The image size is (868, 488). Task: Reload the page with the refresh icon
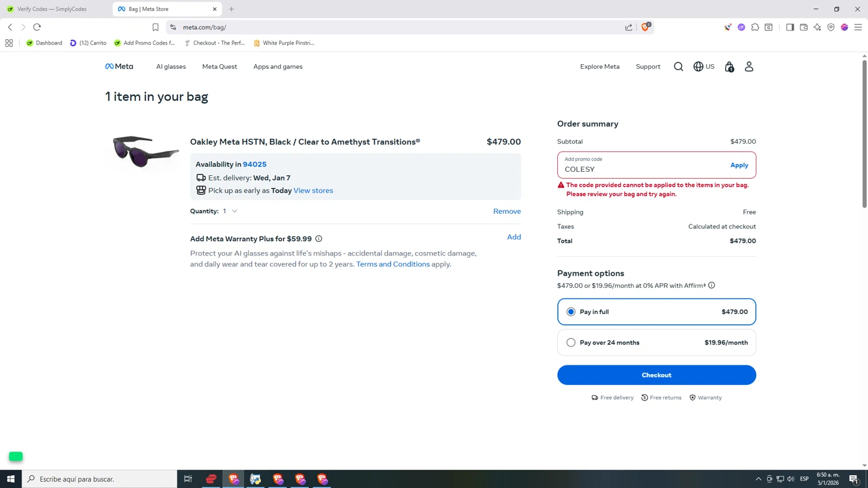[37, 27]
